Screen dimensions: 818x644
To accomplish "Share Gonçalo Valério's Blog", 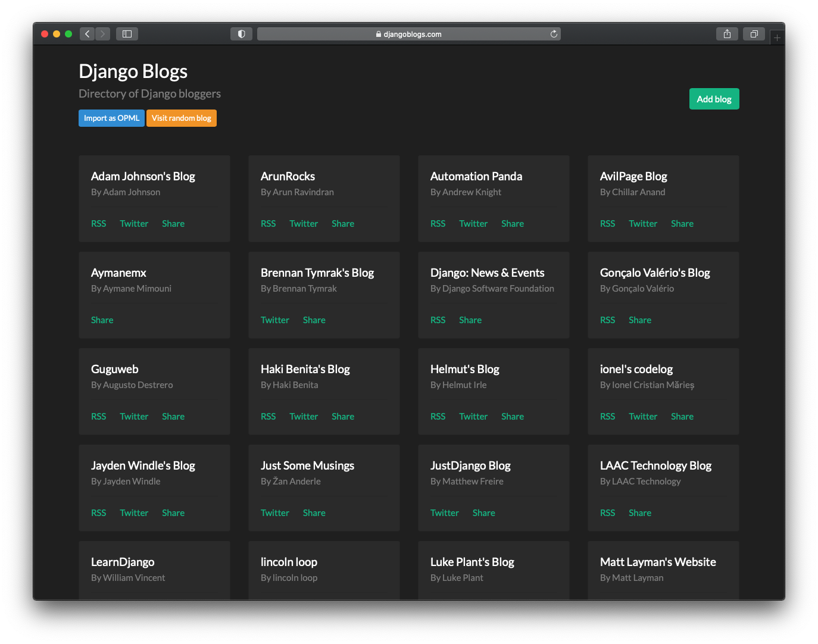I will point(640,320).
